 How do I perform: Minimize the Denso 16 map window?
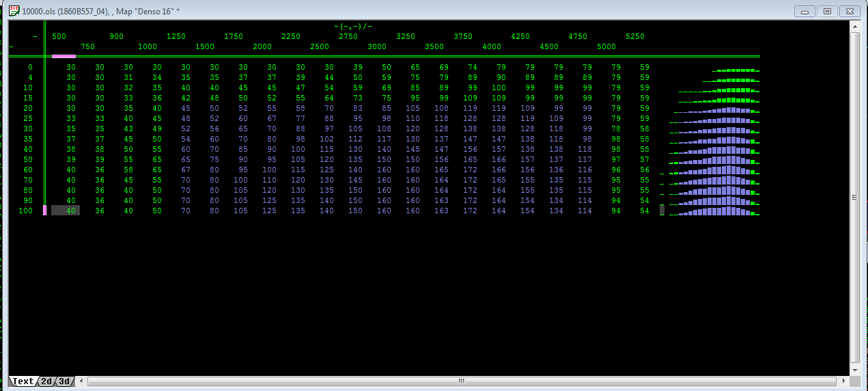pos(807,12)
